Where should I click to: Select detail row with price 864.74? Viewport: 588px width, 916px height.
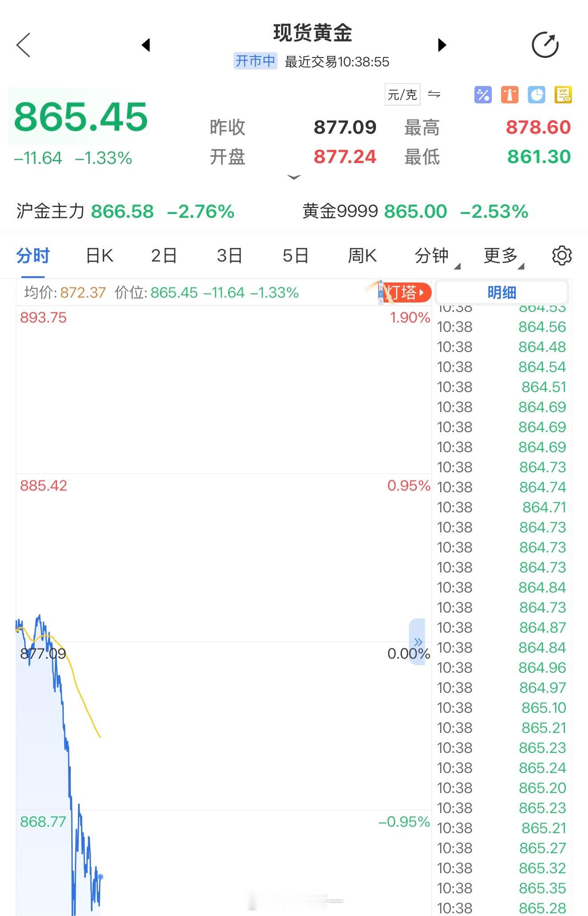click(x=502, y=487)
